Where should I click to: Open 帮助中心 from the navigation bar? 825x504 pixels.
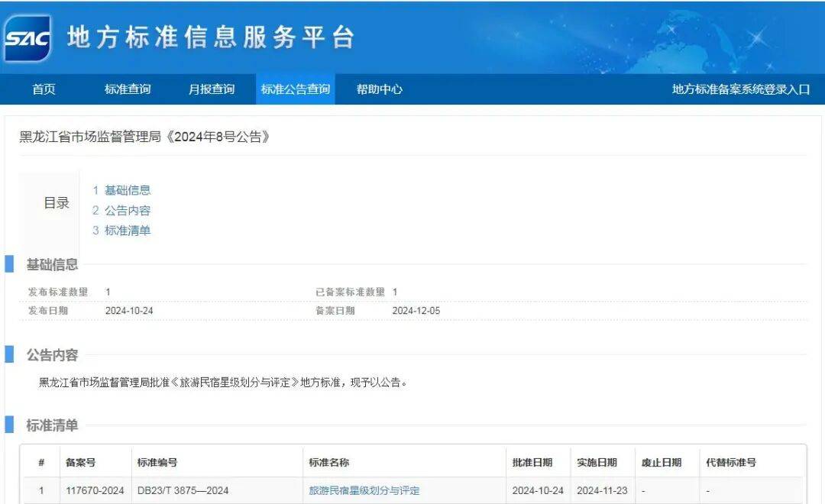379,89
